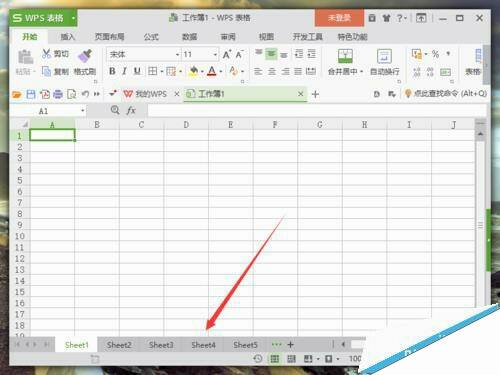Open the font color red A swatch

click(x=212, y=71)
